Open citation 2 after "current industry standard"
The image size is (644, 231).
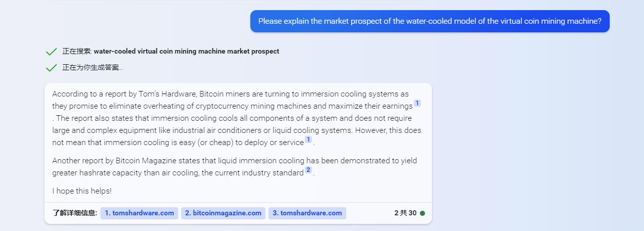(x=308, y=170)
